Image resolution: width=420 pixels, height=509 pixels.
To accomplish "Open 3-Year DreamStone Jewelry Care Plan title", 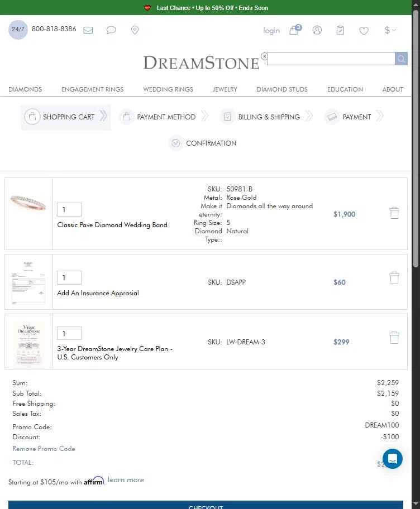I will (x=114, y=353).
